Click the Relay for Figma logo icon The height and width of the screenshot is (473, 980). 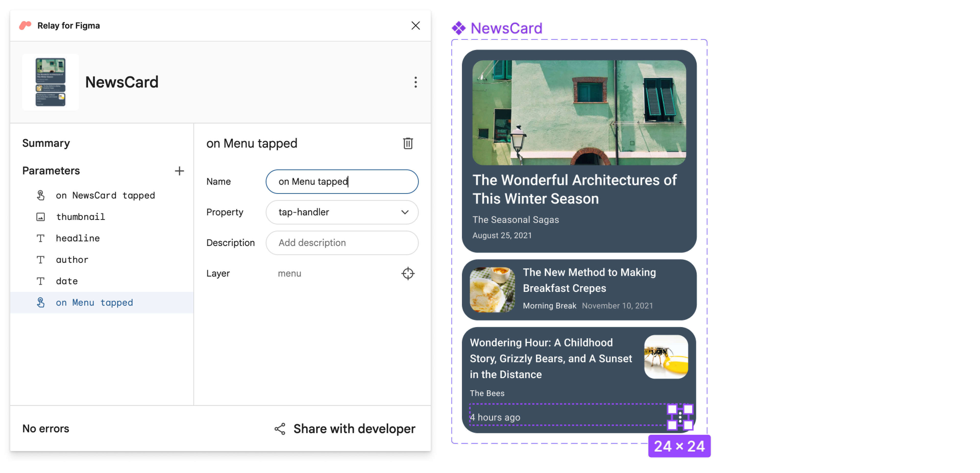pyautogui.click(x=25, y=25)
